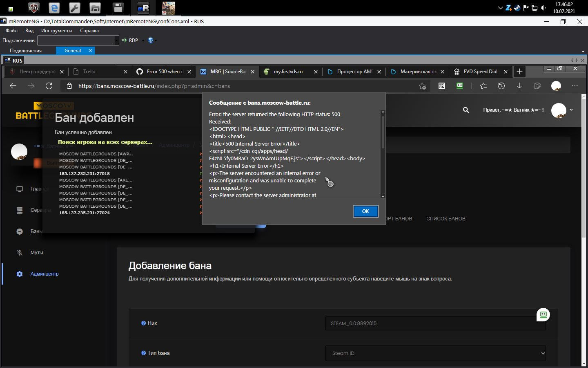Open the Файл menu
This screenshot has width=588, height=368.
click(x=12, y=31)
